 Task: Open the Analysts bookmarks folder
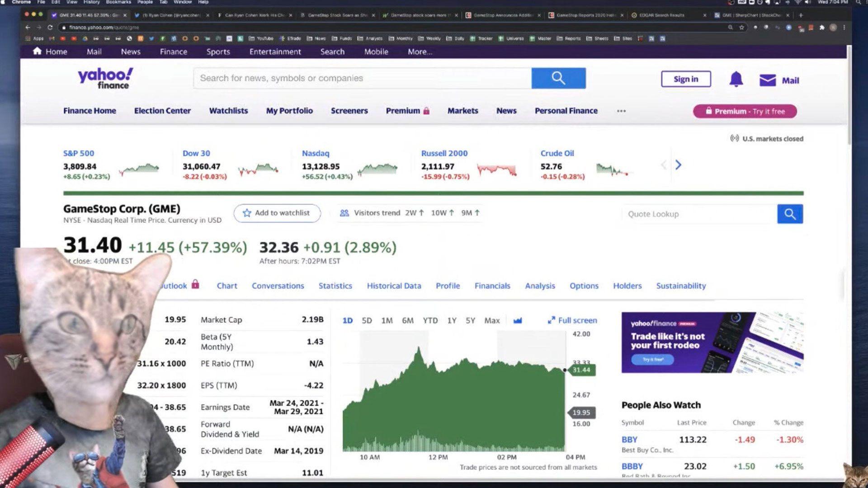370,38
